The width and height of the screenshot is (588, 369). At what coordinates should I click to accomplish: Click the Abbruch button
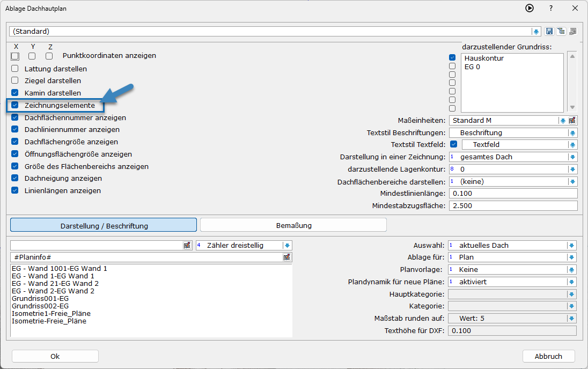tap(548, 356)
